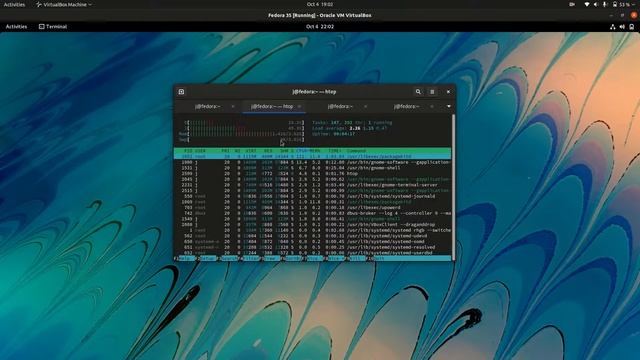Sort by the PID column header
The height and width of the screenshot is (360, 640).
[x=188, y=151]
